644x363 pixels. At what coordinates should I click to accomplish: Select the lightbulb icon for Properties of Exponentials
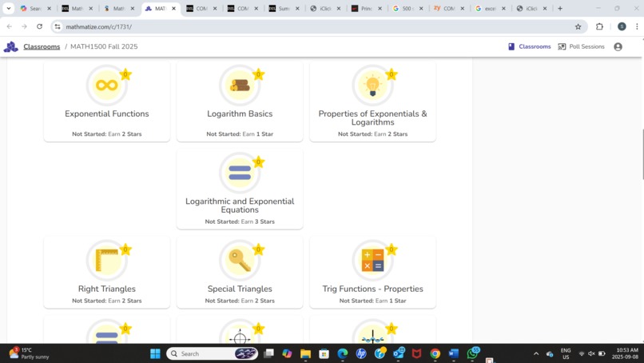372,85
